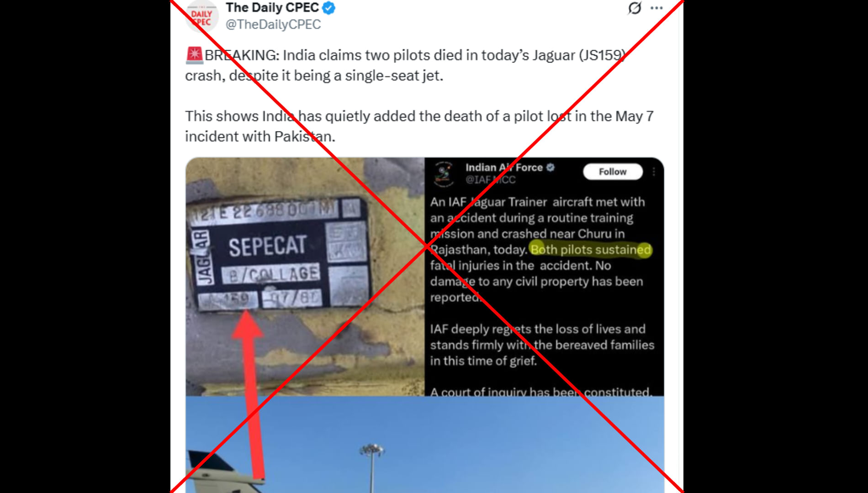Open the blue sky aircraft tail photo
Screen dimensions: 868x493
[x=425, y=445]
